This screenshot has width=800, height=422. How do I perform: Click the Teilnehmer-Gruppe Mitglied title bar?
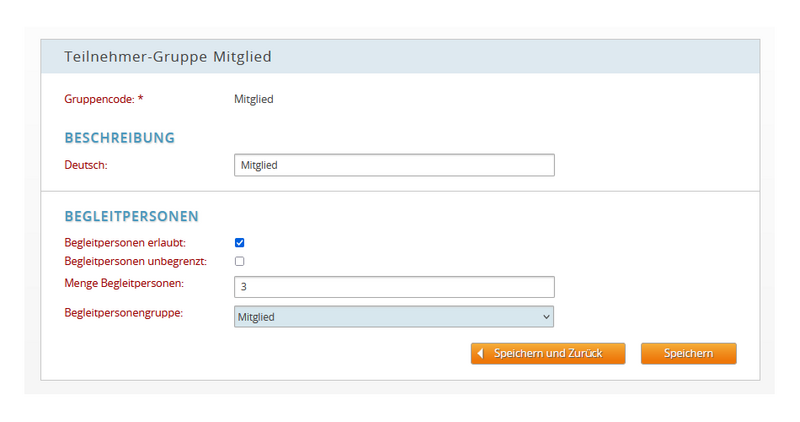(400, 57)
